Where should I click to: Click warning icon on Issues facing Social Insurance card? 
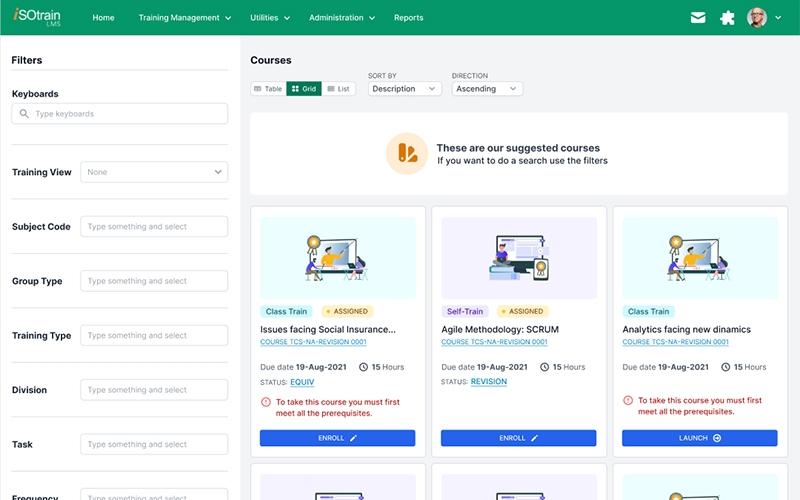click(266, 402)
